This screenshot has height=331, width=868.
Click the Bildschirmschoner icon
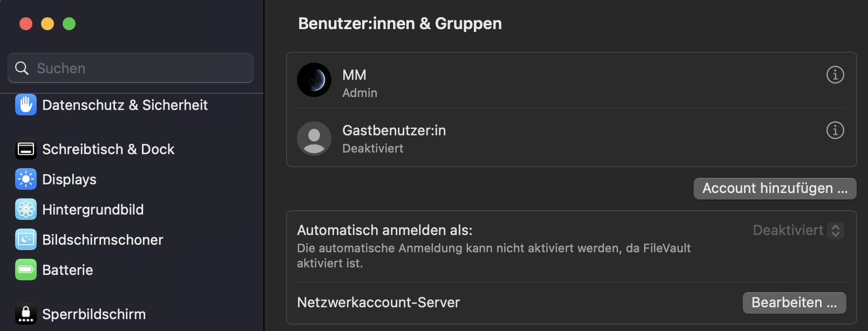(26, 240)
